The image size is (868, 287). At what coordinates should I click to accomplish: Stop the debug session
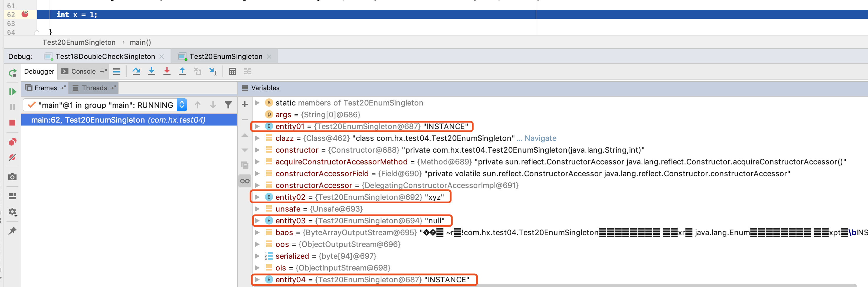click(12, 123)
